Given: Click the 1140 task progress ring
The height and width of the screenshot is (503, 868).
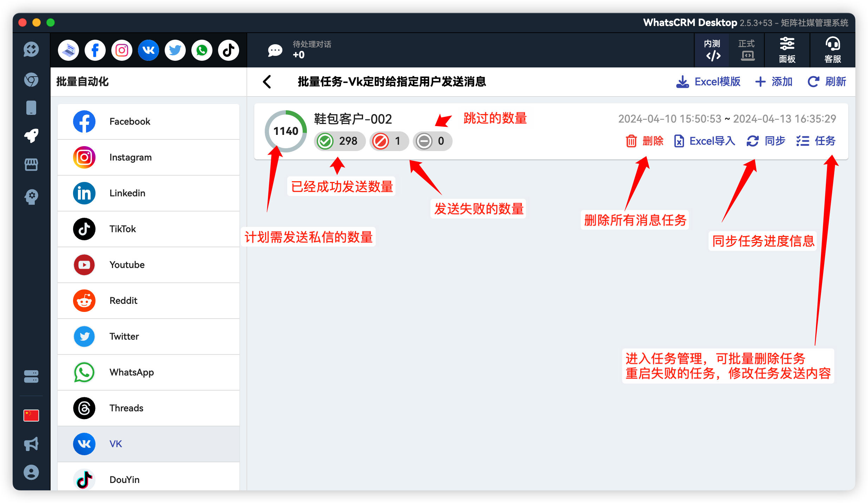Looking at the screenshot, I should [285, 131].
